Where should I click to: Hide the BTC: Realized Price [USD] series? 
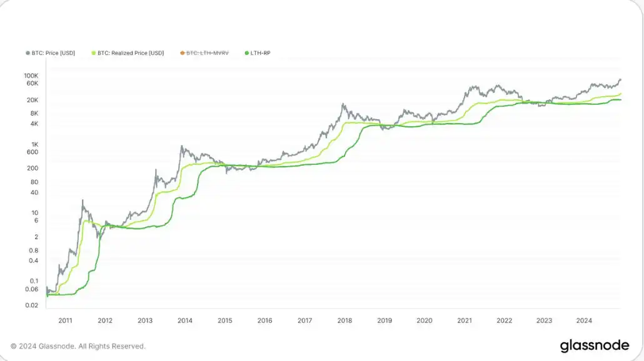pos(131,53)
